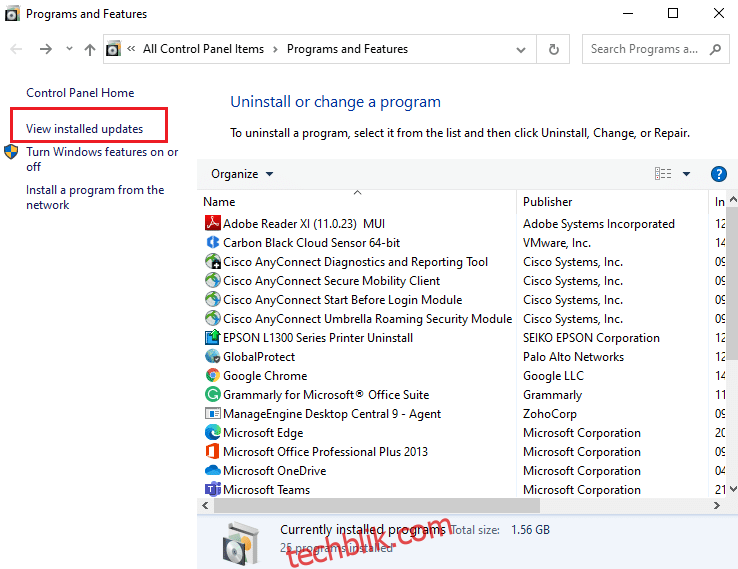Click the Carbon Black Cloud Sensor icon
The width and height of the screenshot is (738, 569).
click(x=213, y=242)
